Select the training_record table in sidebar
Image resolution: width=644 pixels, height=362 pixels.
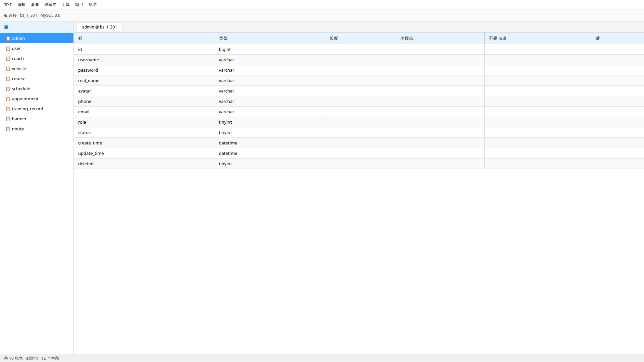(37, 109)
